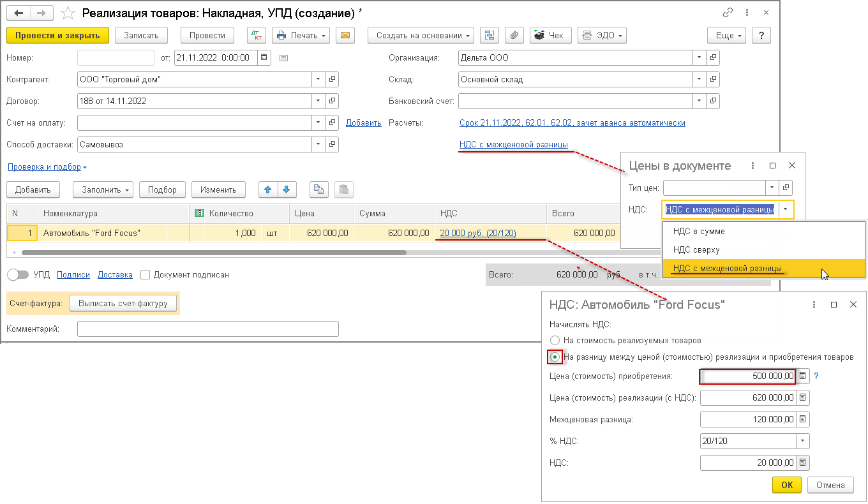Screen dimensions: 868x504
Task: Show Дт/Кт postings icon
Action: [x=256, y=35]
